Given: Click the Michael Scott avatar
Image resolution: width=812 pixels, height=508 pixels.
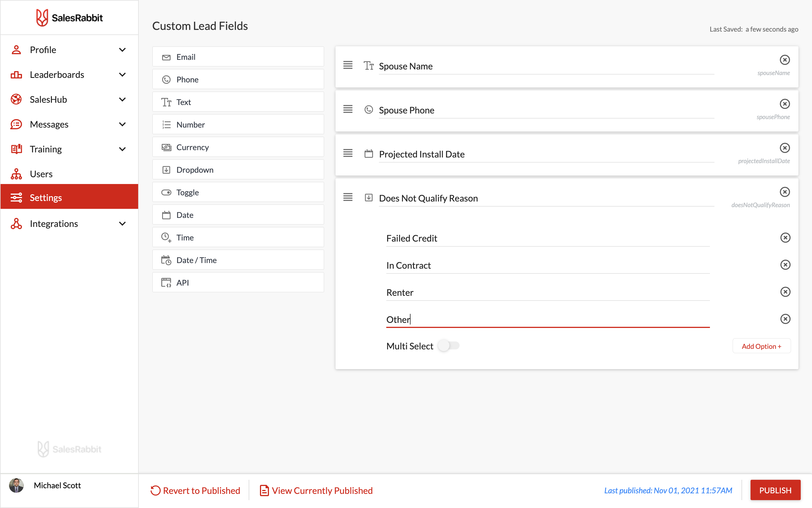Looking at the screenshot, I should [16, 485].
